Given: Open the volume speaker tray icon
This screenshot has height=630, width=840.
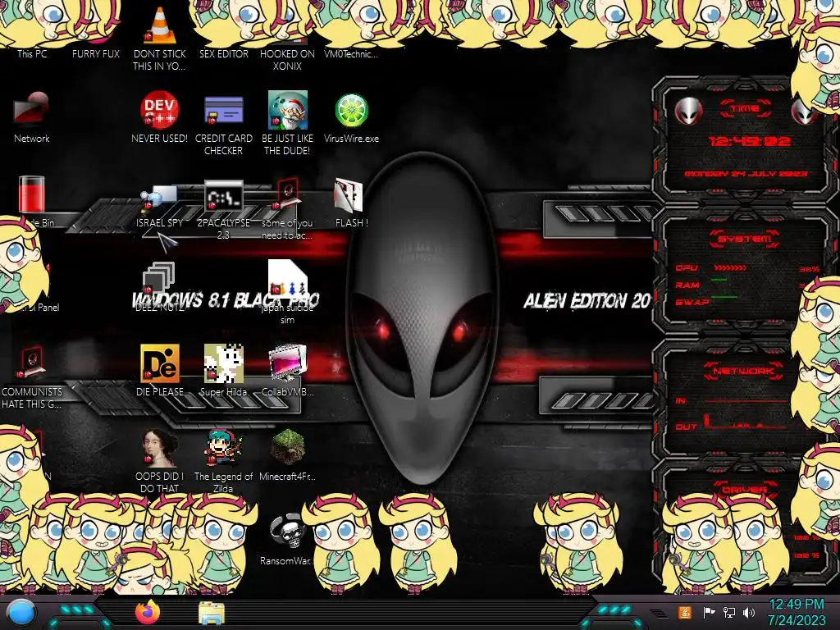Looking at the screenshot, I should 749,612.
